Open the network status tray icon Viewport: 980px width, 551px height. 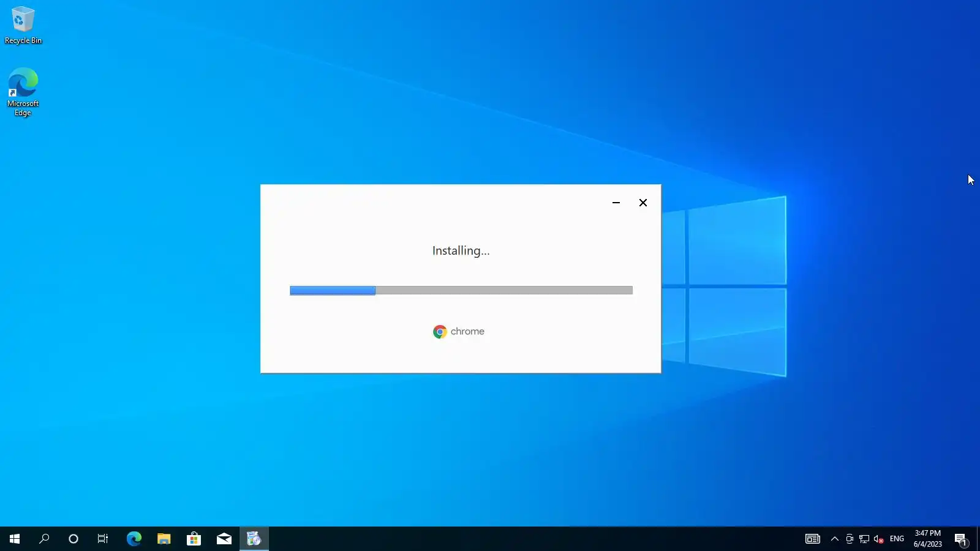pyautogui.click(x=864, y=539)
